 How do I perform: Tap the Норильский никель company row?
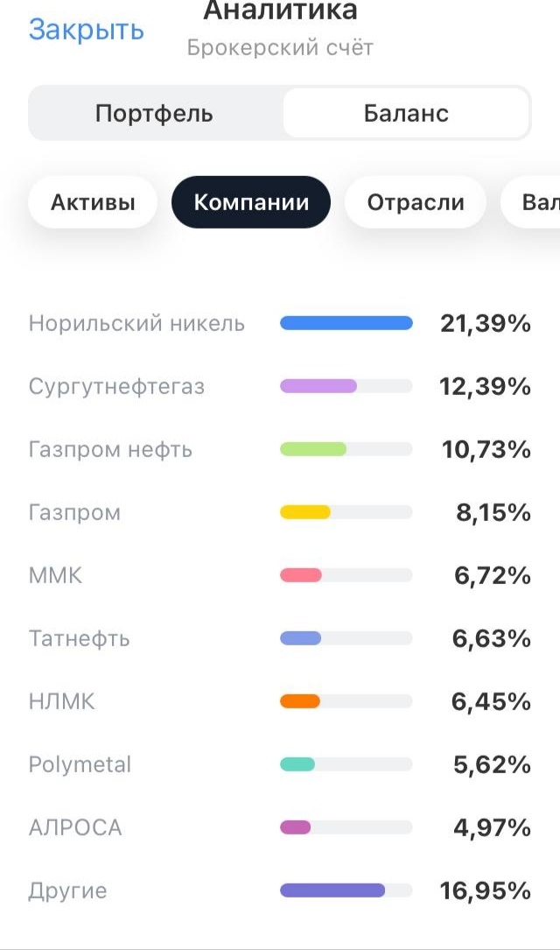click(x=136, y=324)
